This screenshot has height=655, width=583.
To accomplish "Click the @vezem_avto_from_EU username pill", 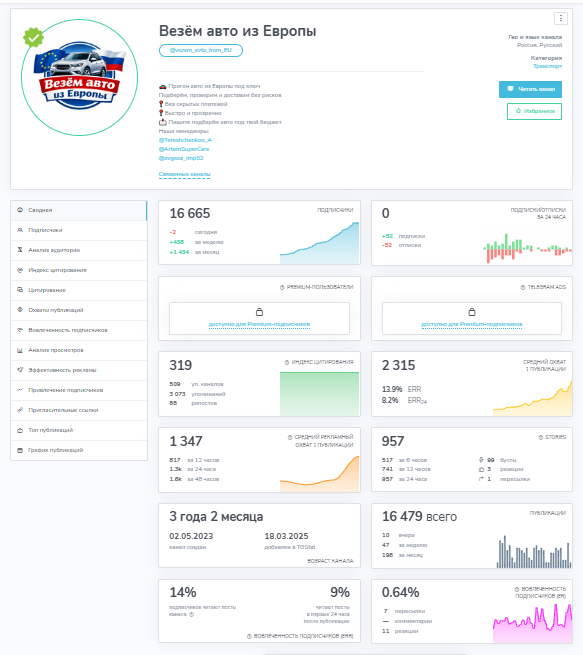I will [201, 50].
